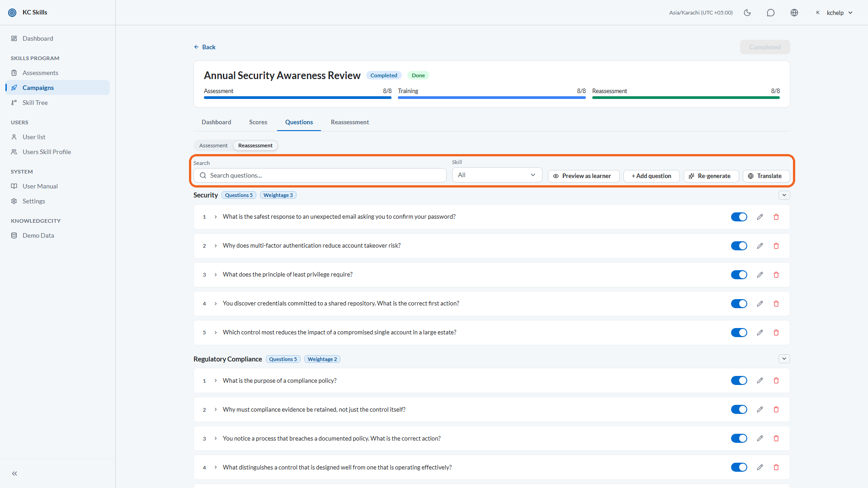Expand question one about unexpected email
Screen dimensions: 868x488
point(216,217)
